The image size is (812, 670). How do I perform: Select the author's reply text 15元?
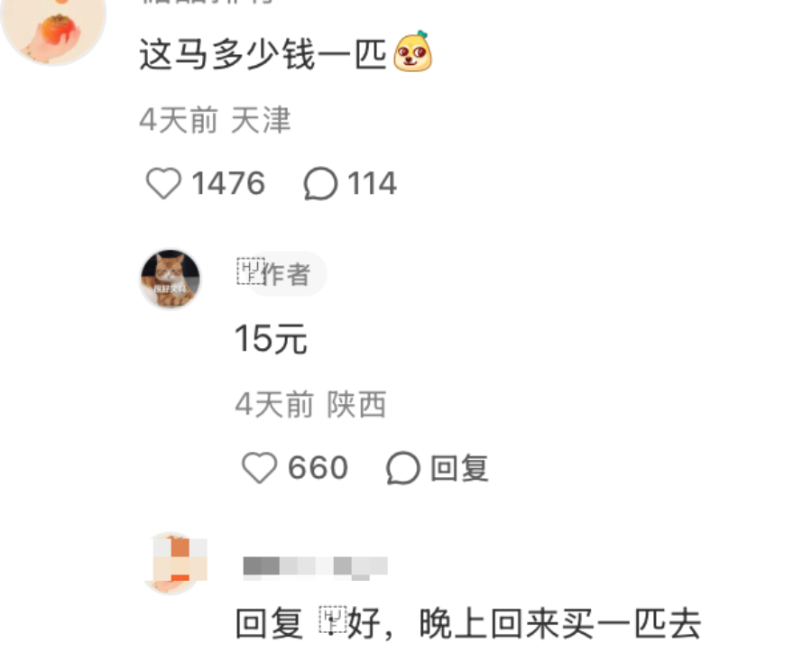click(x=272, y=339)
